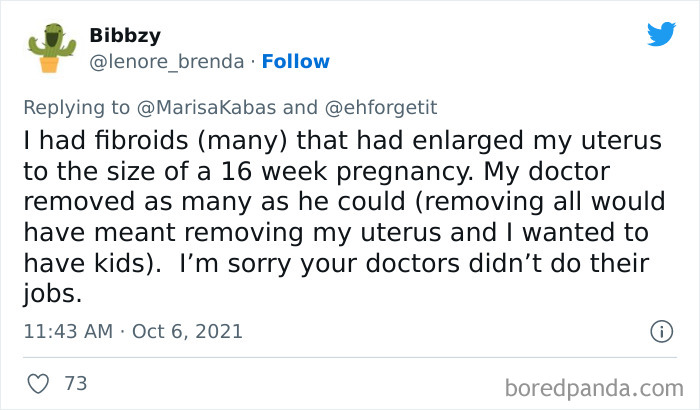
Task: Click the Oct 6, 2021 date
Action: [189, 330]
